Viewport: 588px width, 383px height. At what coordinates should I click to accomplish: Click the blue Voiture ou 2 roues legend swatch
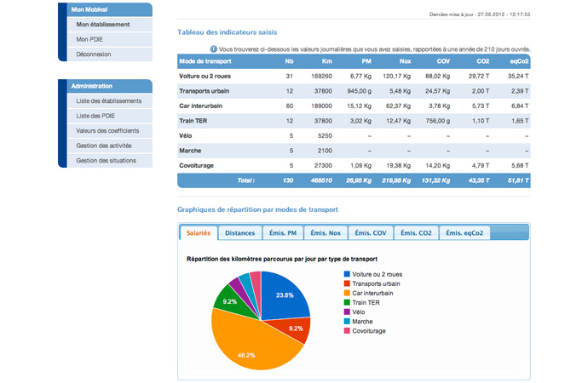pyautogui.click(x=346, y=275)
